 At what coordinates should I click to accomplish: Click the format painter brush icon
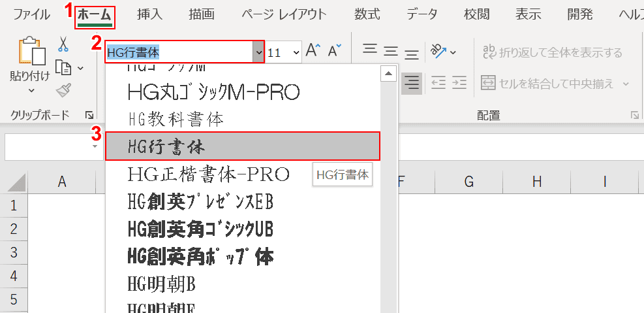coord(64,90)
